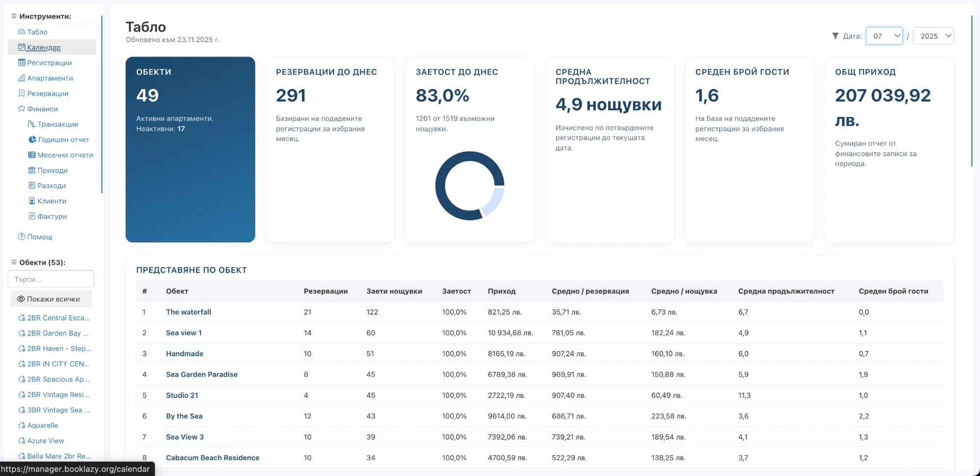Select 3BR Vintage Sea ... in objects list
The width and height of the screenshot is (980, 476).
pos(54,410)
